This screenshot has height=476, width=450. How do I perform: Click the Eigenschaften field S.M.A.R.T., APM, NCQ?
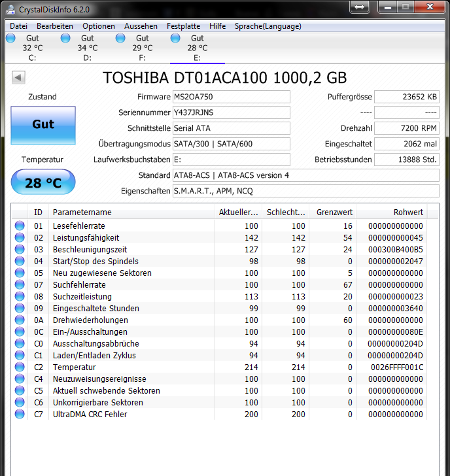tap(306, 191)
